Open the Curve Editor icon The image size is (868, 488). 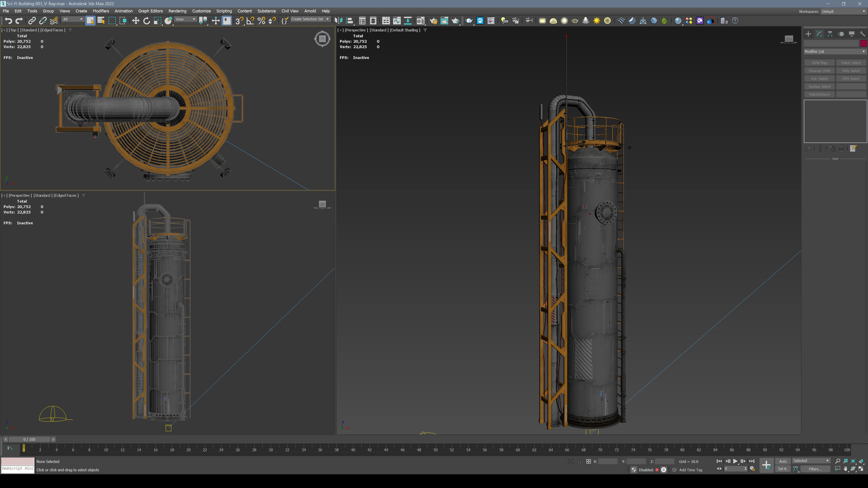[397, 21]
